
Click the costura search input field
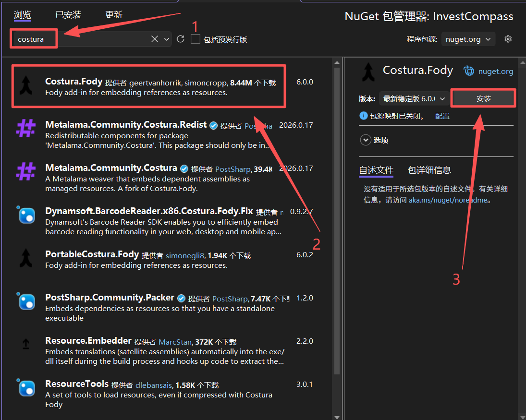tap(81, 39)
